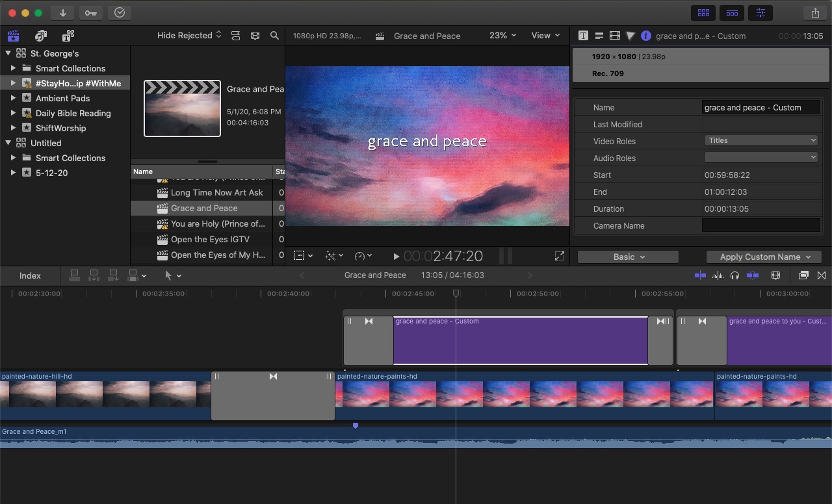Toggle the timeline panel visibility
Image resolution: width=832 pixels, height=504 pixels.
click(732, 12)
